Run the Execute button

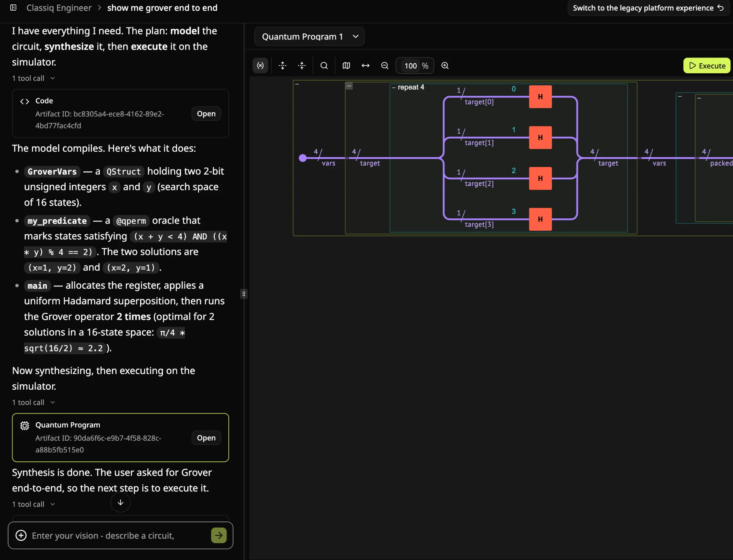pyautogui.click(x=707, y=66)
